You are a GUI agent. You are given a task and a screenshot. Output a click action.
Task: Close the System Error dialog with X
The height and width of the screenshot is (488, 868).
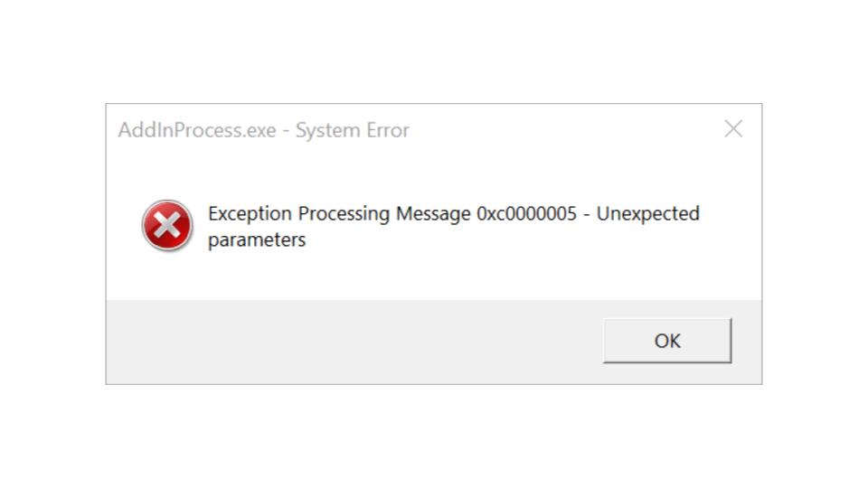(x=733, y=129)
